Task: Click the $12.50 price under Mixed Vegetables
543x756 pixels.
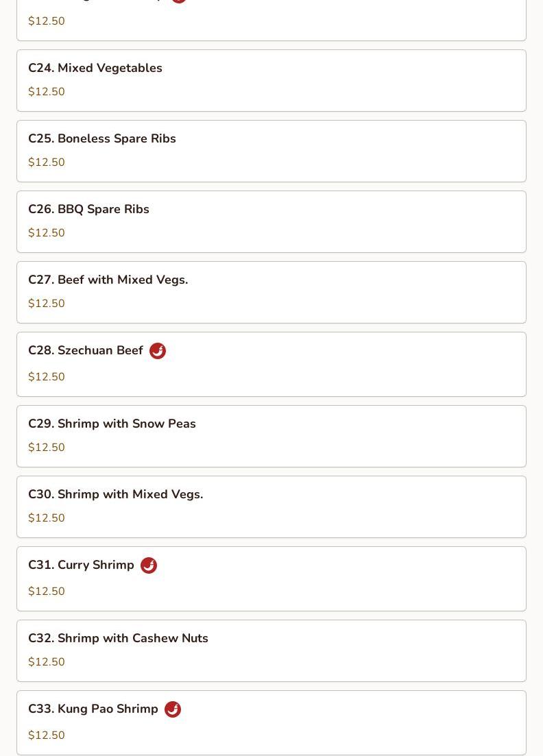Action: pos(47,92)
